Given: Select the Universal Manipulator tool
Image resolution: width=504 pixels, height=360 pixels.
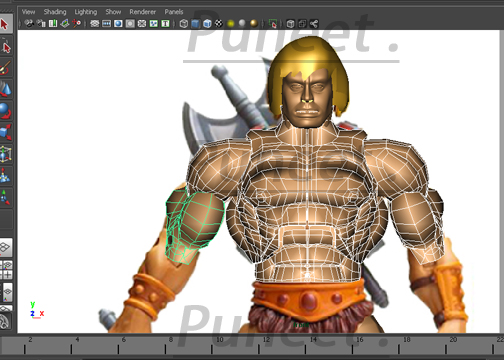Looking at the screenshot, I should point(5,154).
